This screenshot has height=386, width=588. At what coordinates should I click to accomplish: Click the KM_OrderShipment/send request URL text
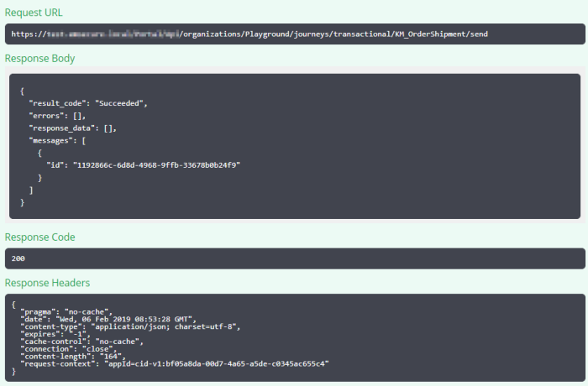pyautogui.click(x=249, y=34)
